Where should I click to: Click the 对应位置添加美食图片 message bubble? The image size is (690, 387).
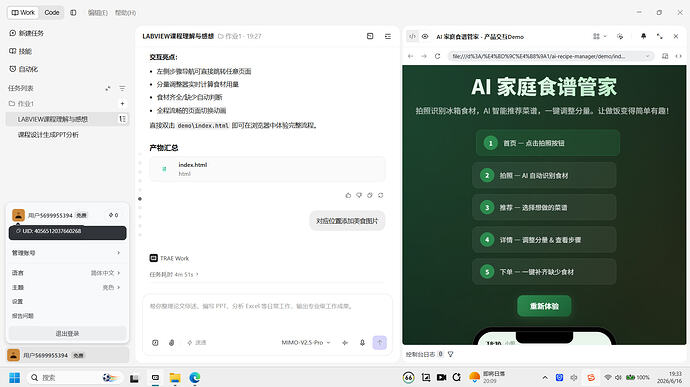pyautogui.click(x=347, y=221)
